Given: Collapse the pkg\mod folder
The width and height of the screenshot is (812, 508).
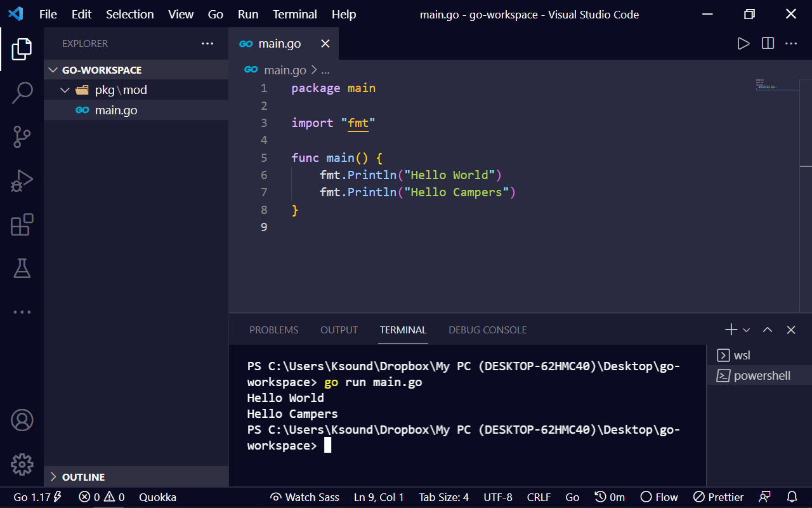Looking at the screenshot, I should 65,90.
